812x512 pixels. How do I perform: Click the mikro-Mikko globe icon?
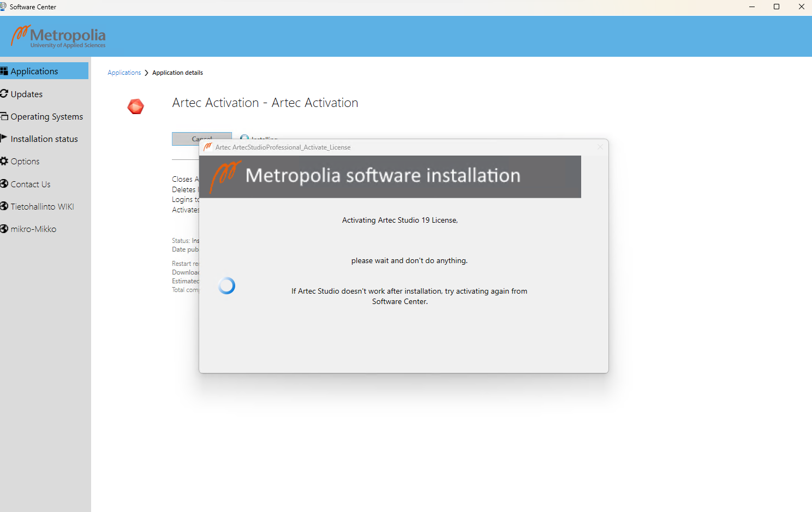(x=4, y=229)
